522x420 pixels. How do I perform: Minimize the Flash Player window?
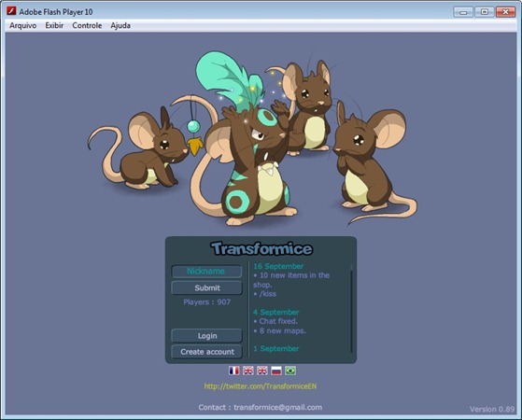coord(463,12)
